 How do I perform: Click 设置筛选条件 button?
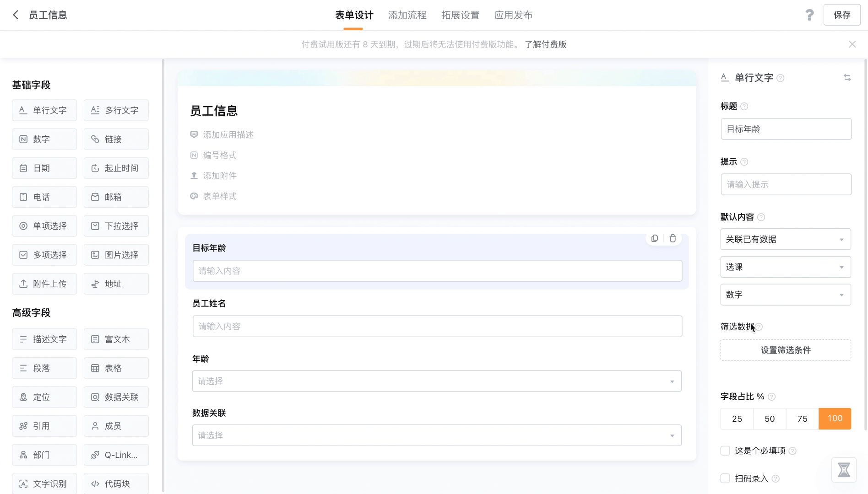786,350
